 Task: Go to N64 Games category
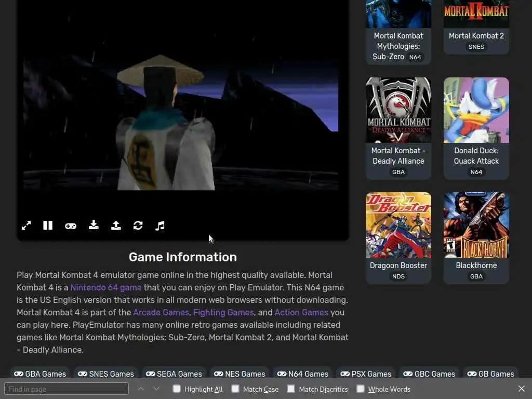click(x=303, y=374)
